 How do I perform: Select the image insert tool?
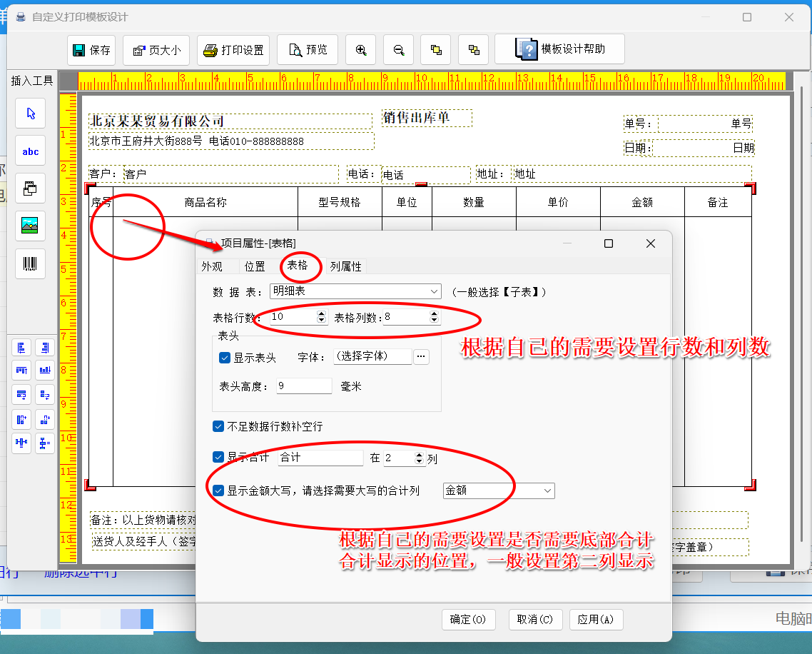pos(31,226)
